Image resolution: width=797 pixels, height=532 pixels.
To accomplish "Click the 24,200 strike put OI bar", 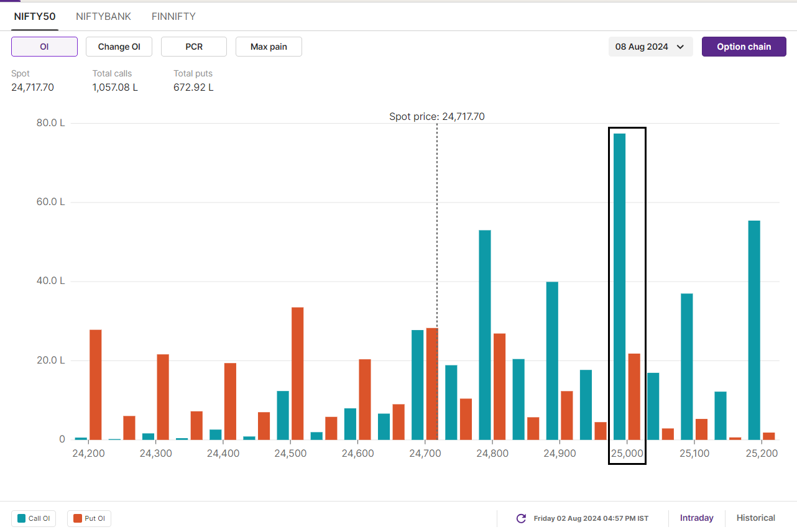I will point(96,385).
